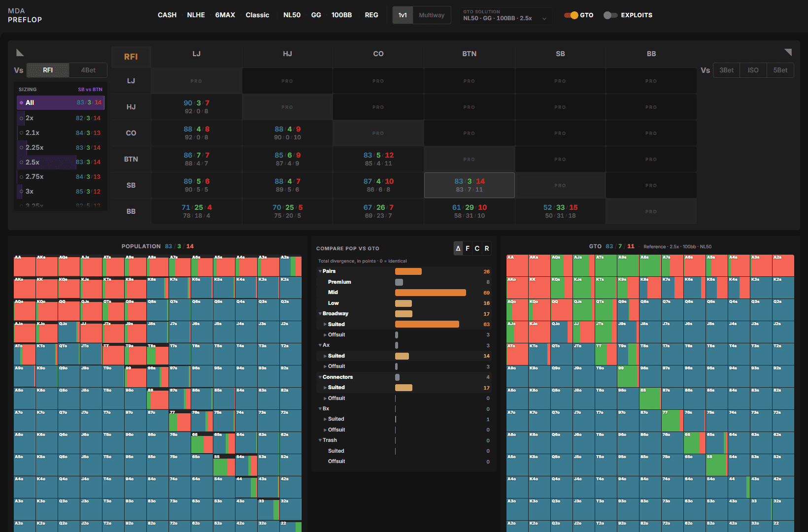Collapse the Broadway category
This screenshot has height=532, width=808.
coord(320,314)
